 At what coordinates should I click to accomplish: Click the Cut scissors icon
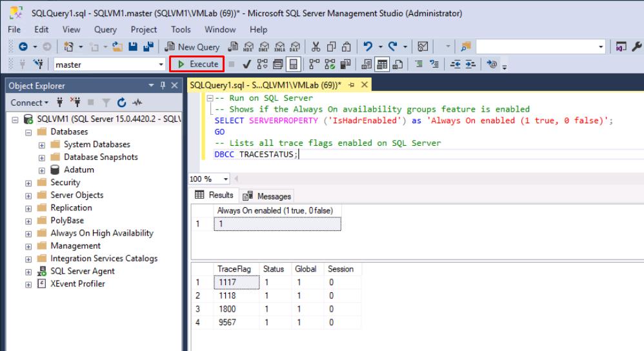(x=316, y=47)
